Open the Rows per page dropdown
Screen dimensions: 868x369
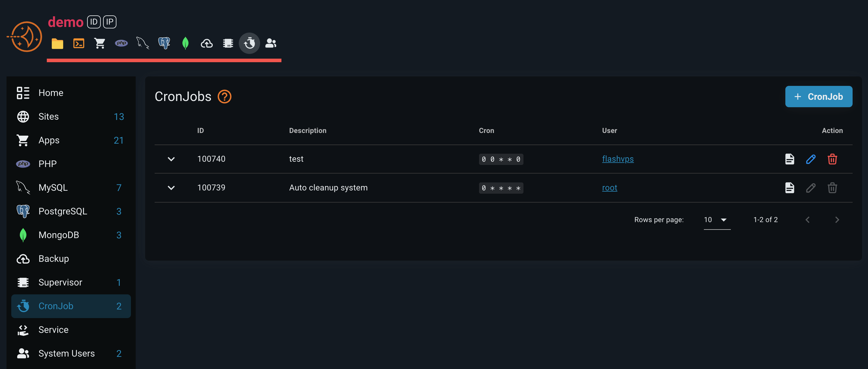(717, 220)
